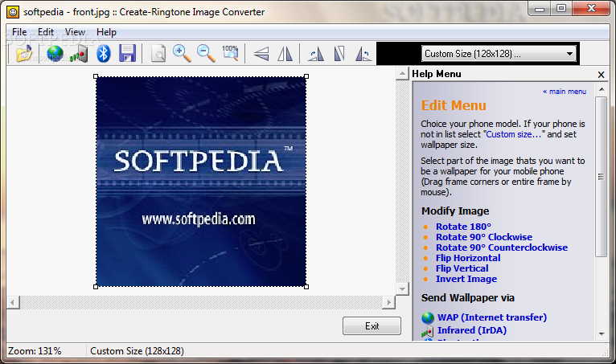Viewport: 616px width, 364px height.
Task: Click the "Help Menu" panel title
Action: coord(437,74)
